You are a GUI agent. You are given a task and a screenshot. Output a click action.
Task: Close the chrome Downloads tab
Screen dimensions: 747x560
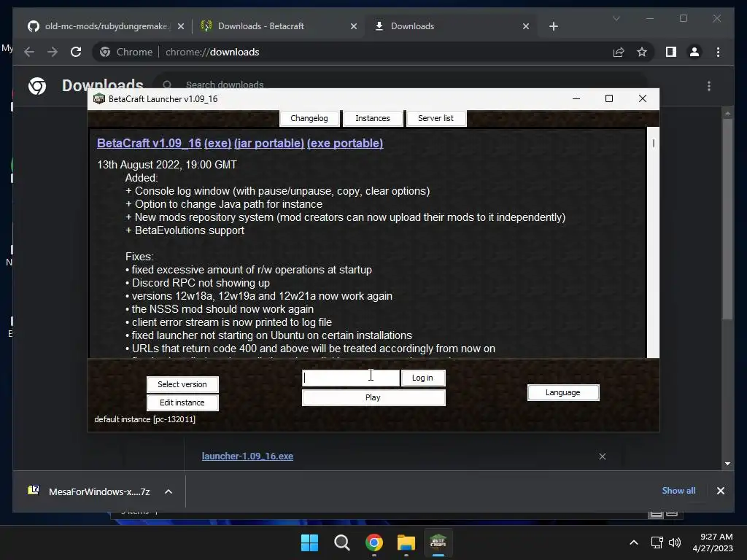pos(526,26)
